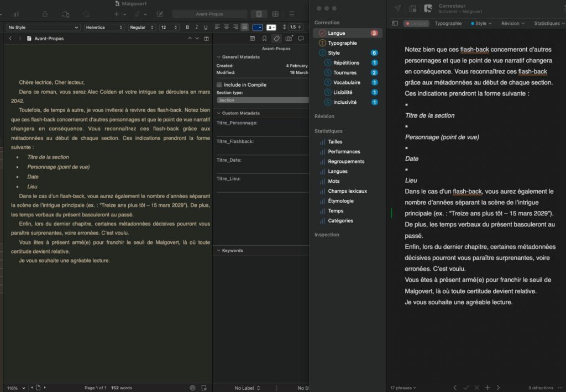Click the Notes icon in the inspector header
This screenshot has height=392, width=566.
pyautogui.click(x=253, y=39)
